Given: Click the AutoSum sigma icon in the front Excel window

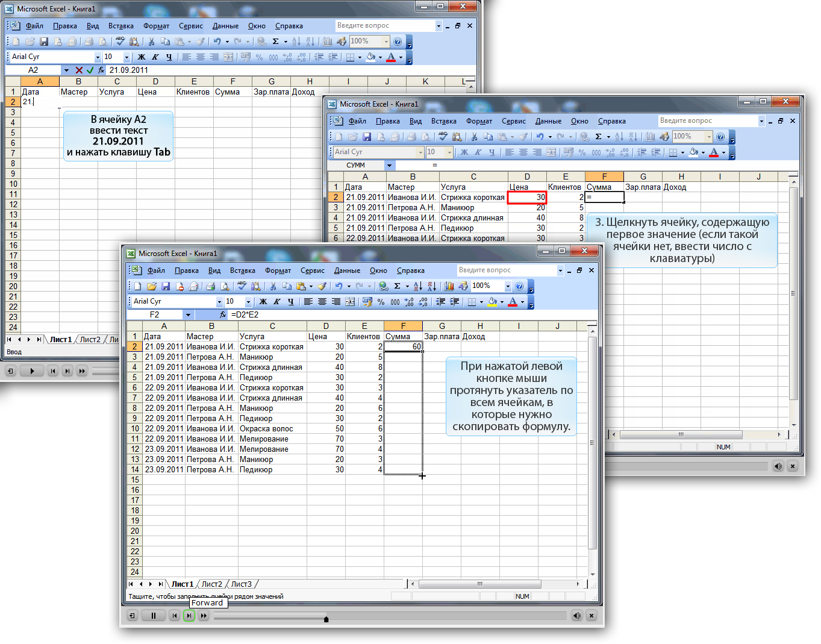Looking at the screenshot, I should coord(398,286).
